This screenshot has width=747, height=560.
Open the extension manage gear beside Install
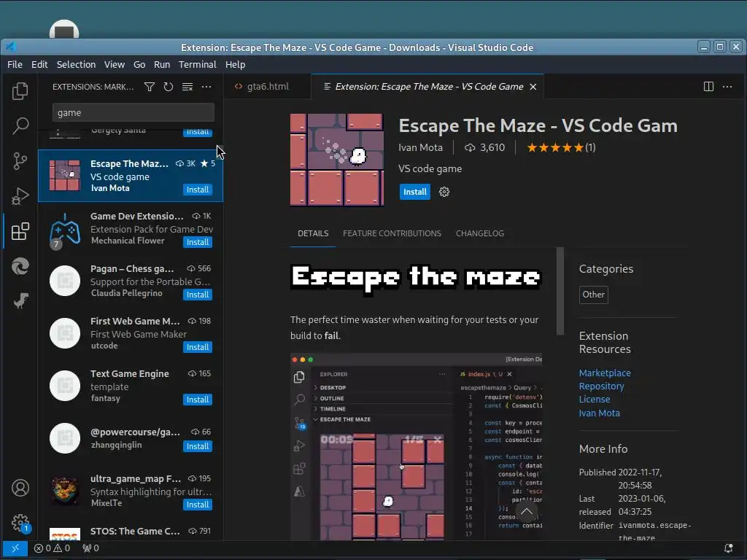point(444,192)
